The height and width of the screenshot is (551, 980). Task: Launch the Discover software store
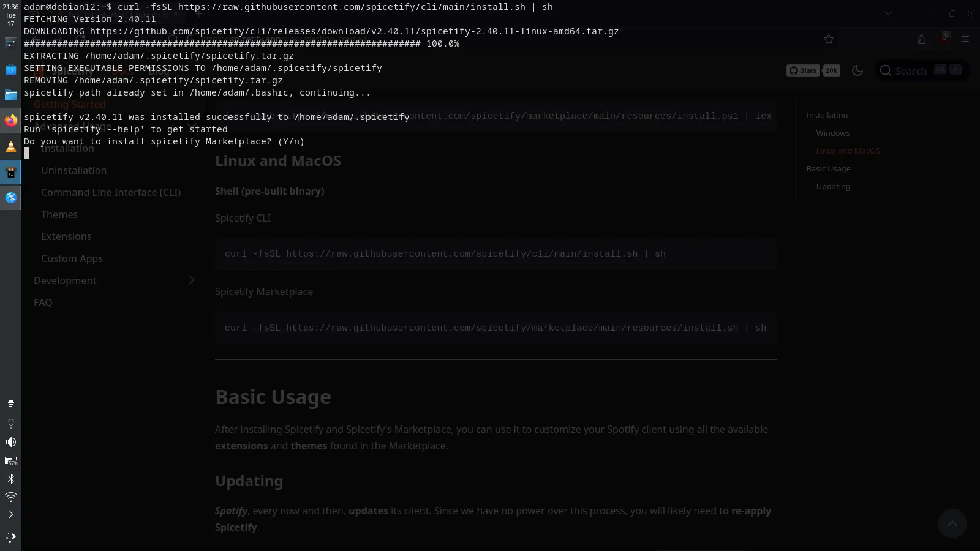coord(10,70)
